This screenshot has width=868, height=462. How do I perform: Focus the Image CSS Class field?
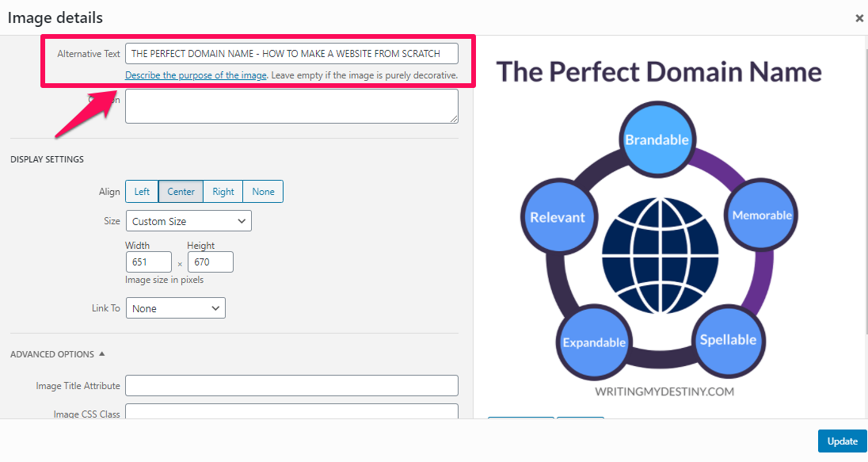(x=291, y=412)
